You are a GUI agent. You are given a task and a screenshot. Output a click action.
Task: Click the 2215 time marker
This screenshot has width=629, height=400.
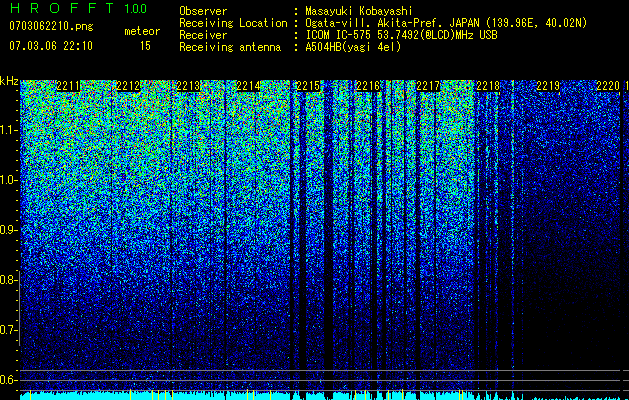pos(308,86)
